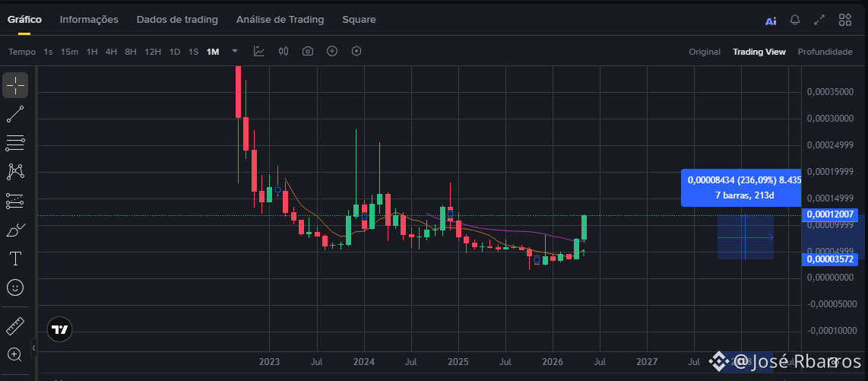Set interval to 1S weekly

coord(193,52)
